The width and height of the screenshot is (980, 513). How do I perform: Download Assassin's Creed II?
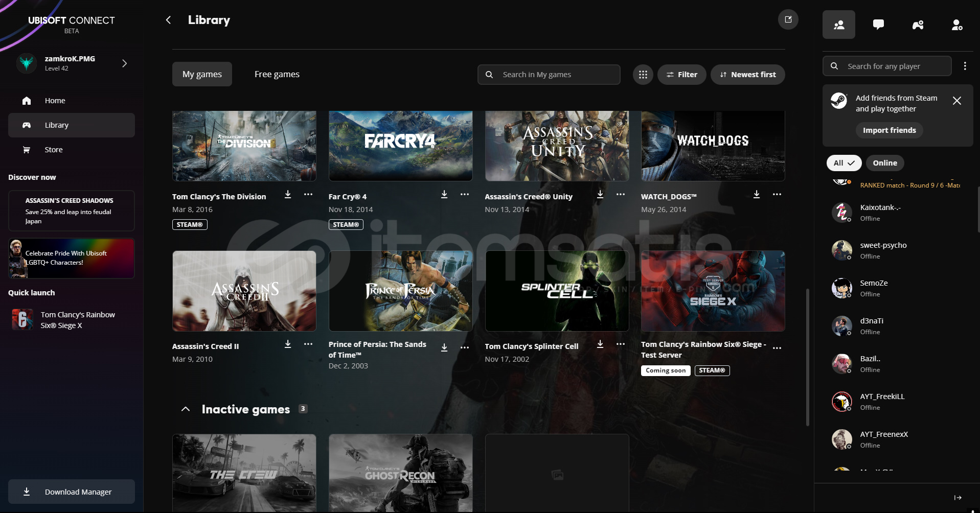(288, 344)
